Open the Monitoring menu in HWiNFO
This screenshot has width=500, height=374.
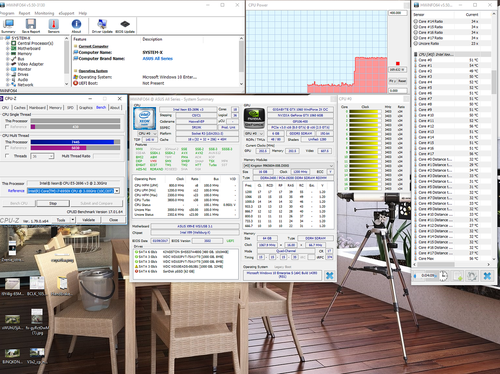click(x=44, y=13)
